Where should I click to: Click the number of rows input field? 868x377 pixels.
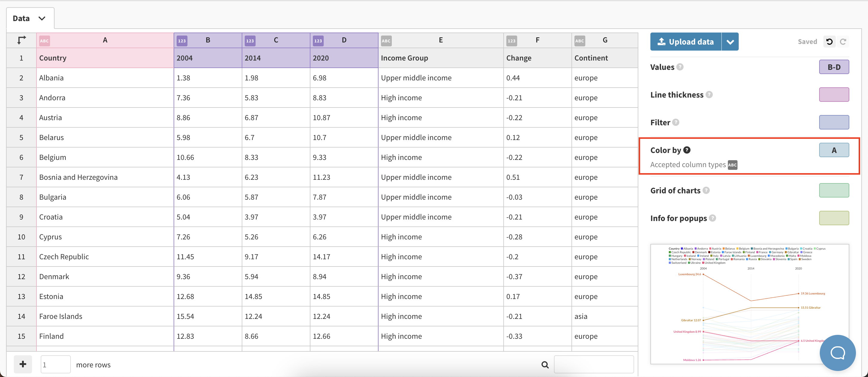[x=55, y=364]
